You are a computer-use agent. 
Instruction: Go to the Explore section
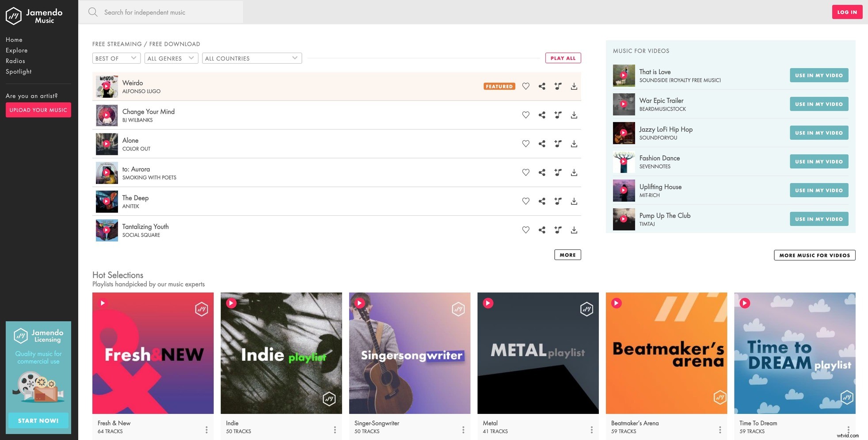16,50
